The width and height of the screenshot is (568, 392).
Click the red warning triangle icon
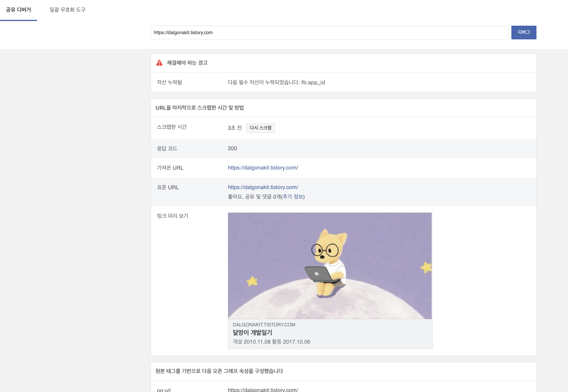point(159,63)
